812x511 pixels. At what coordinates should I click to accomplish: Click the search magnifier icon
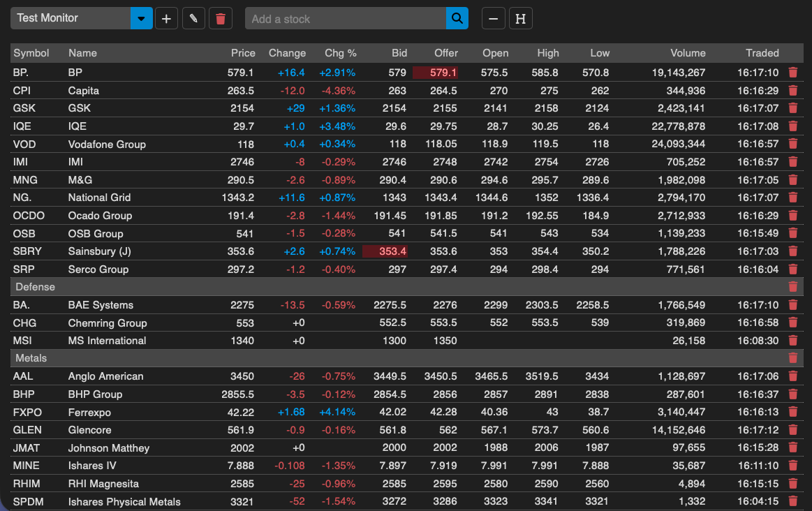tap(457, 19)
